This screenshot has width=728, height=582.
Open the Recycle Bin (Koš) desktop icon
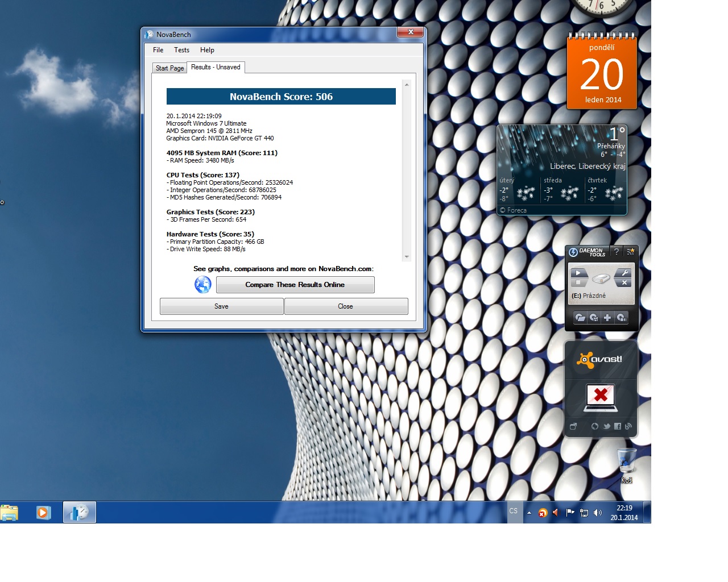[626, 465]
